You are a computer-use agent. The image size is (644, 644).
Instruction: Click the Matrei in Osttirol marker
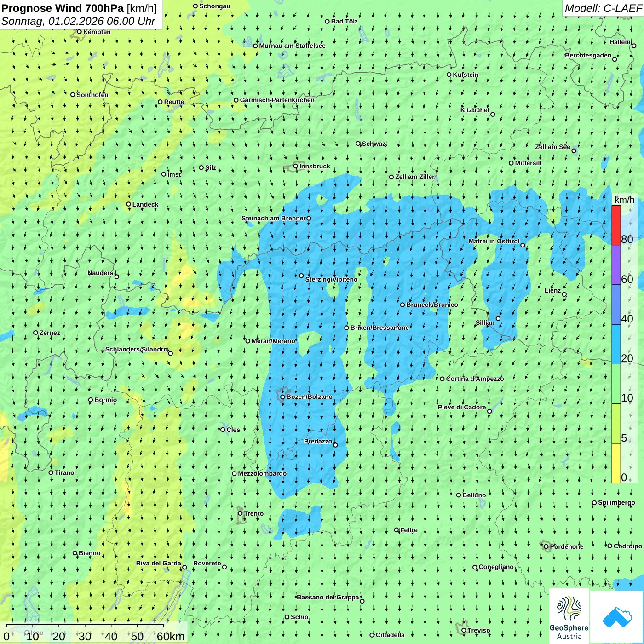tap(523, 245)
